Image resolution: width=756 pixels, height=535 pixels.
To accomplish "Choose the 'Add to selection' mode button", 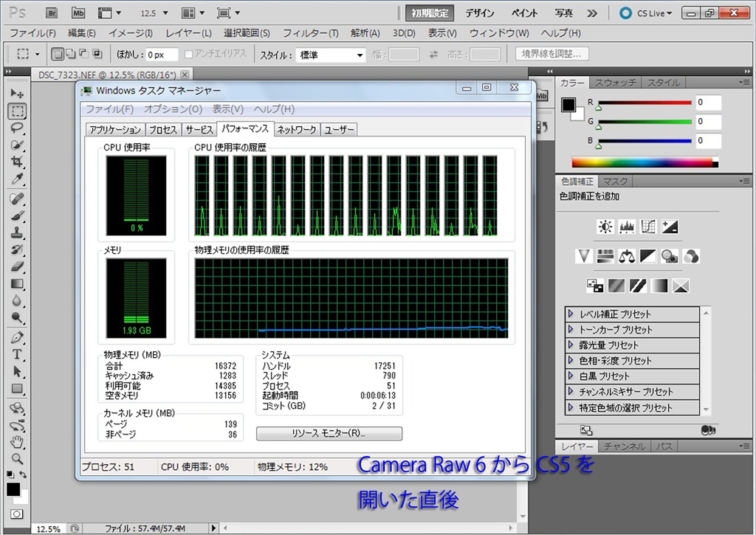I will coord(70,54).
